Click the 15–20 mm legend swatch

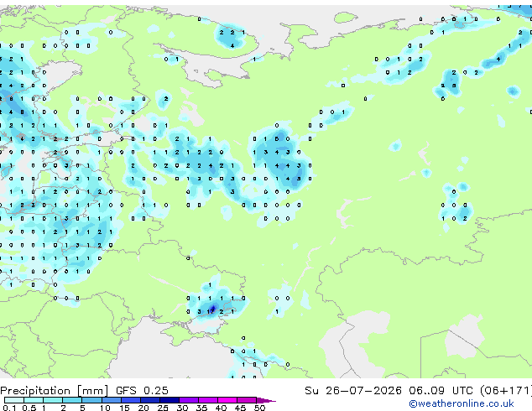point(131,400)
